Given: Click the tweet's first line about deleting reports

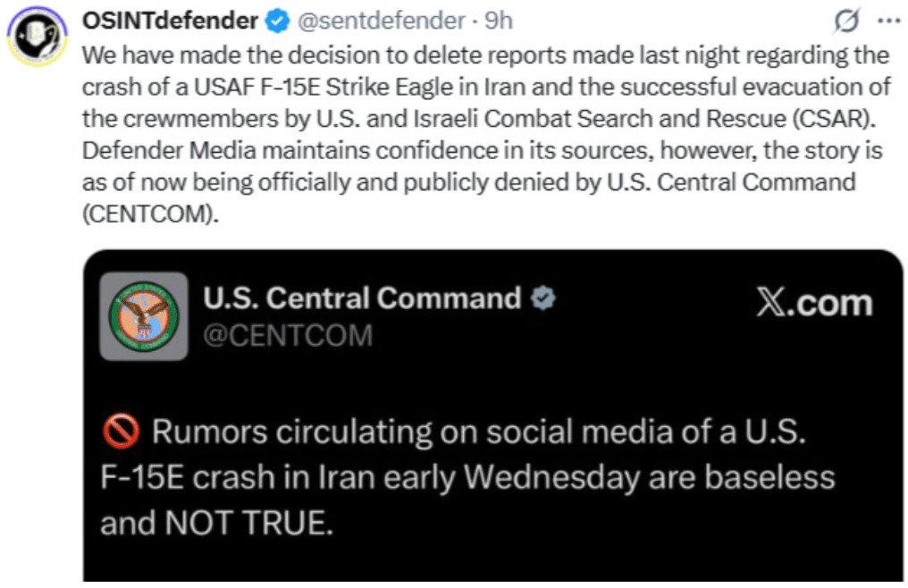Looking at the screenshot, I should click(485, 55).
